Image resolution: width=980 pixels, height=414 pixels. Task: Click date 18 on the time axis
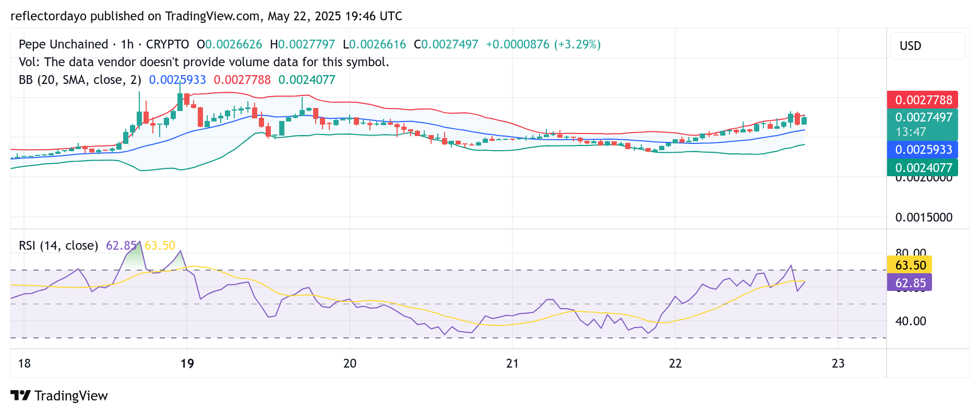(x=24, y=363)
